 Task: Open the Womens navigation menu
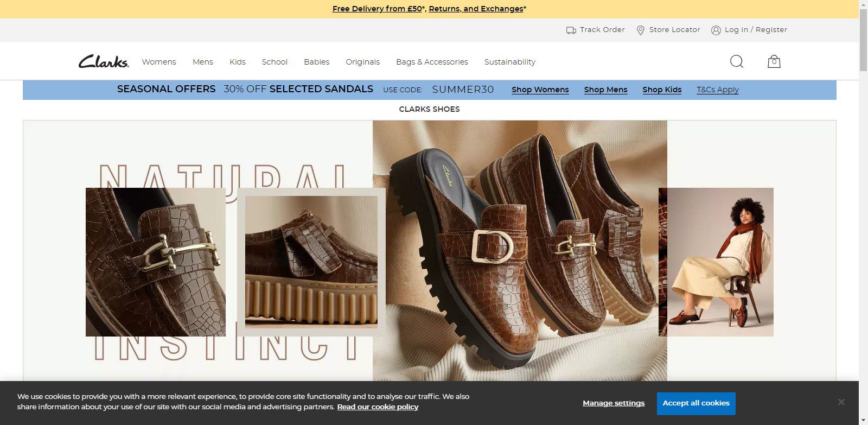159,62
